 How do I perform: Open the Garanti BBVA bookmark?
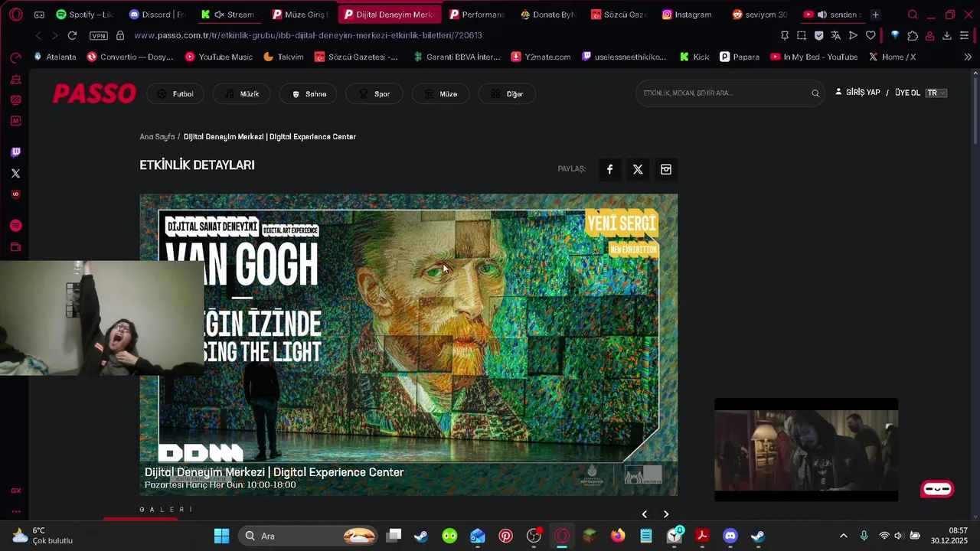[x=456, y=57]
